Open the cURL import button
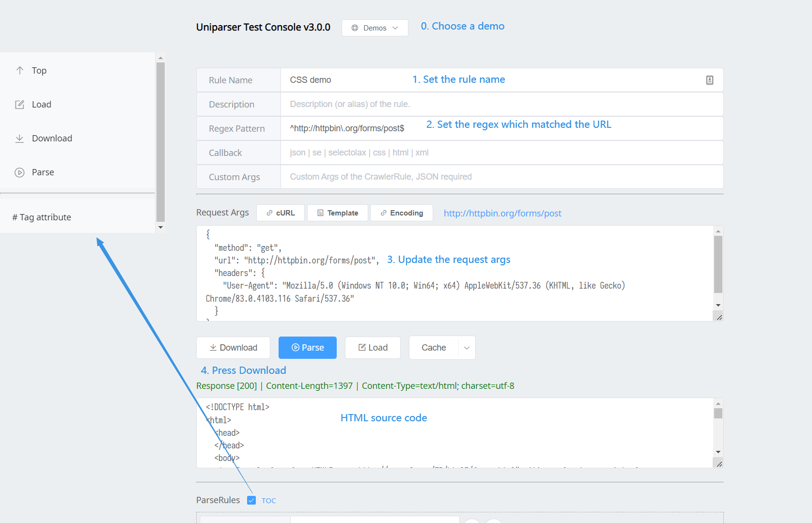This screenshot has height=523, width=812. click(281, 213)
